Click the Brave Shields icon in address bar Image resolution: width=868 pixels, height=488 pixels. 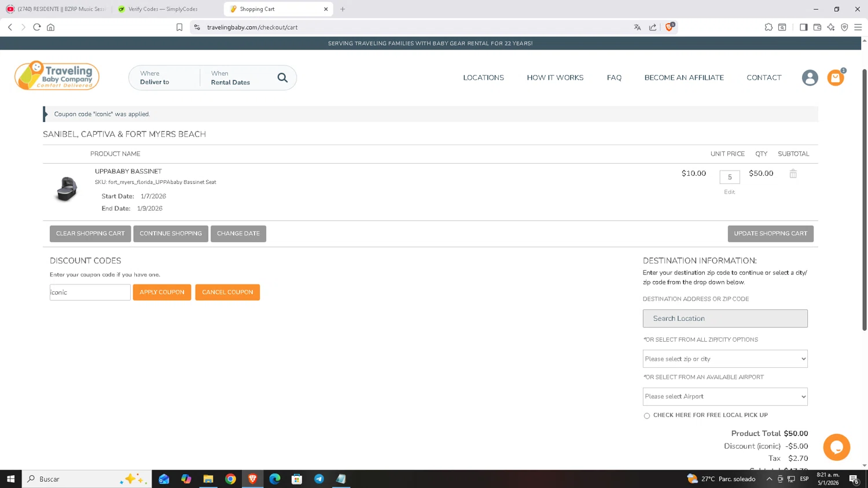670,27
